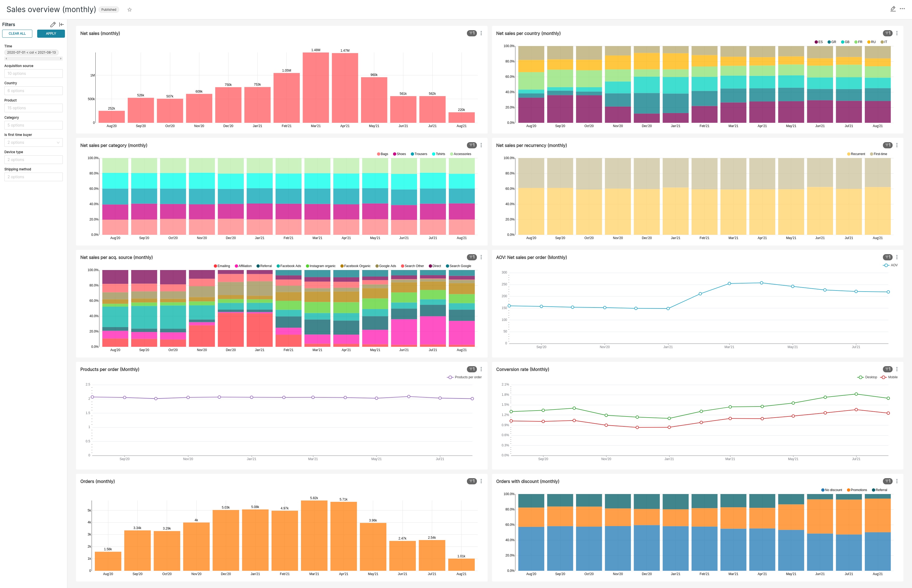Click filter badge on Conversion rate chart
912x588 pixels.
887,369
